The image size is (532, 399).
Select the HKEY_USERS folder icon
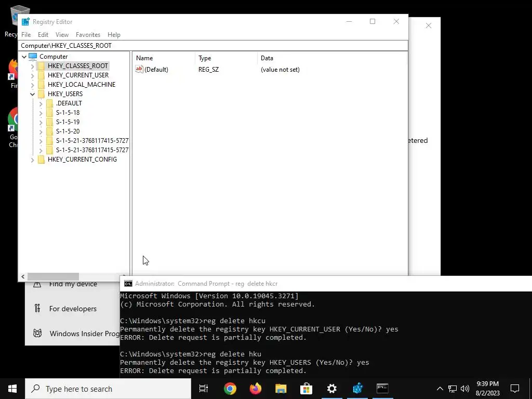[41, 94]
